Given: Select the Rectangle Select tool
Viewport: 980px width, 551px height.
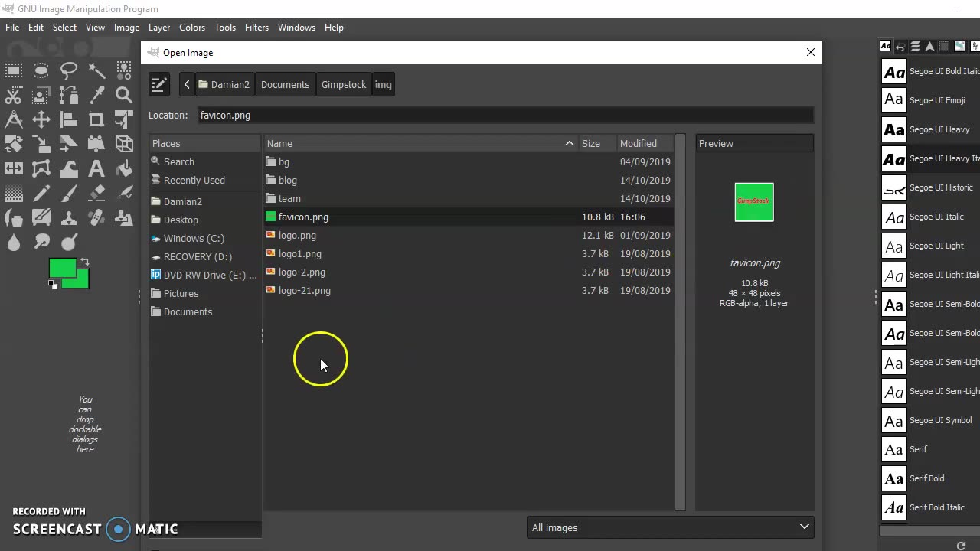Looking at the screenshot, I should click(14, 71).
